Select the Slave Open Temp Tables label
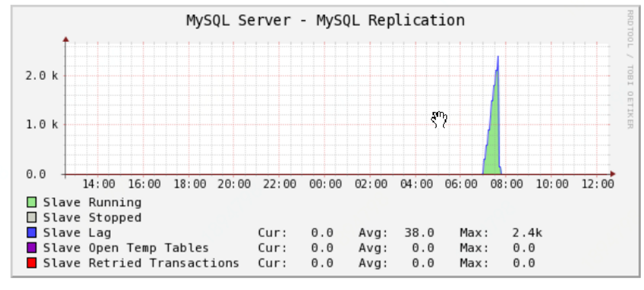 tap(126, 248)
